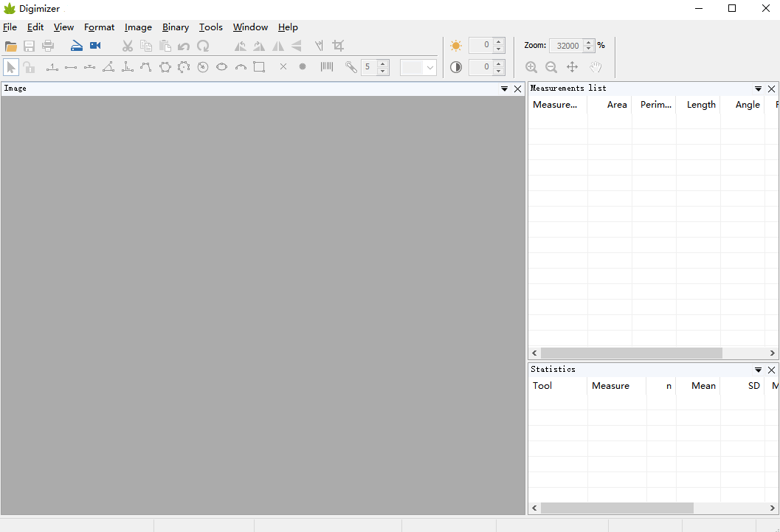Decrease the line width value of 5
Viewport: 780px width, 532px height.
[382, 71]
